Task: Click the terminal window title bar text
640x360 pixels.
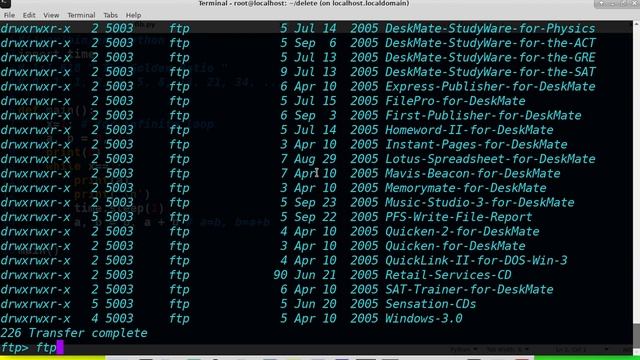Action: coord(304,3)
